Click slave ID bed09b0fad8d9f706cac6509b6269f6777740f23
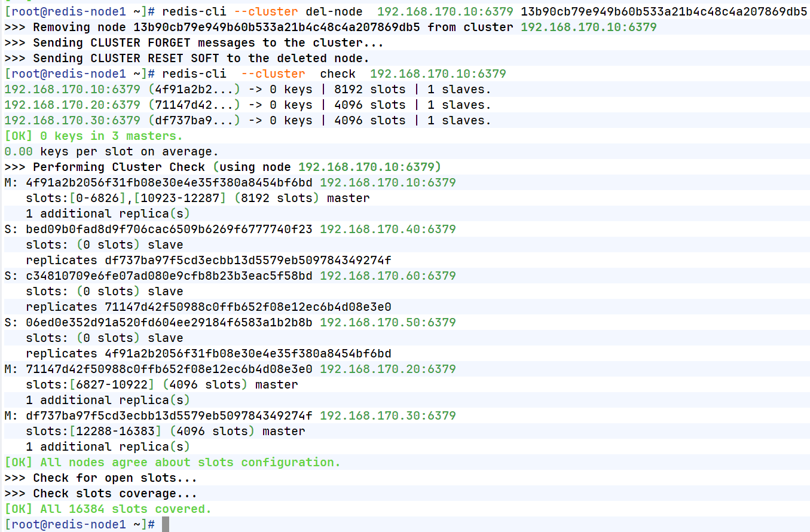810x532 pixels. click(169, 229)
